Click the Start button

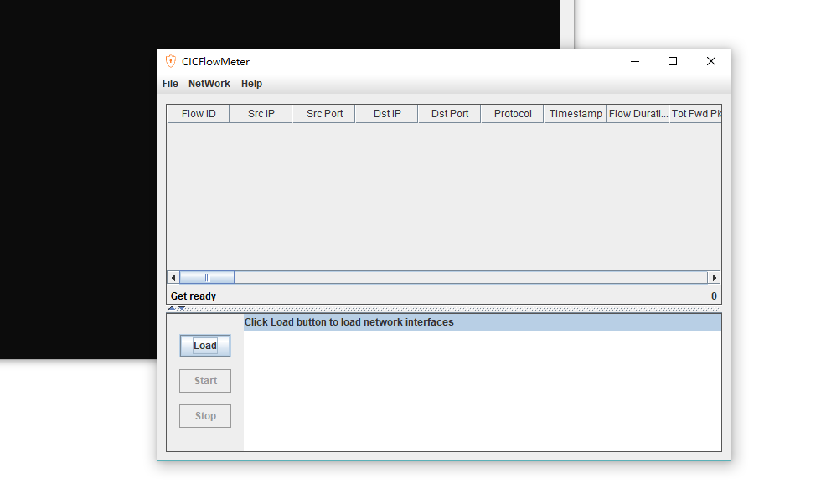[x=204, y=380]
